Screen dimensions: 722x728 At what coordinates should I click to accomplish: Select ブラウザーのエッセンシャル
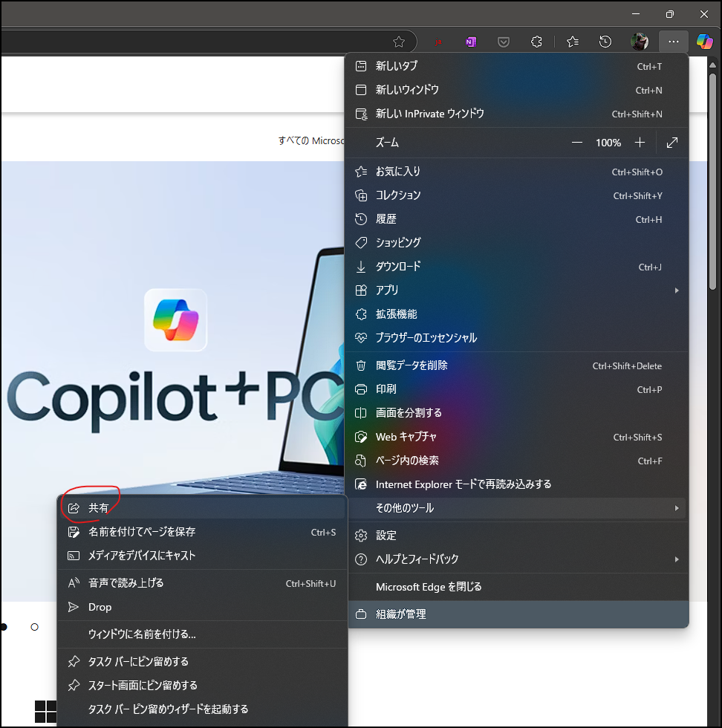[x=517, y=338]
